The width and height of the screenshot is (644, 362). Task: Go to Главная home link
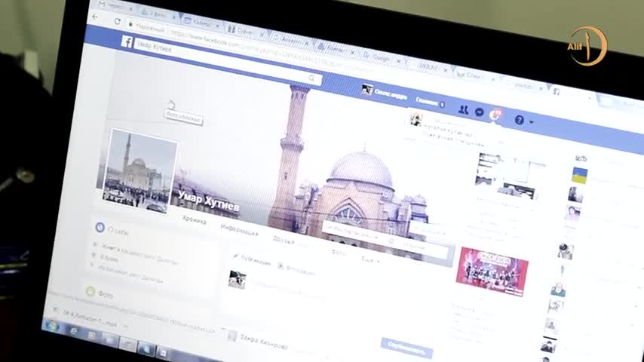click(x=427, y=100)
